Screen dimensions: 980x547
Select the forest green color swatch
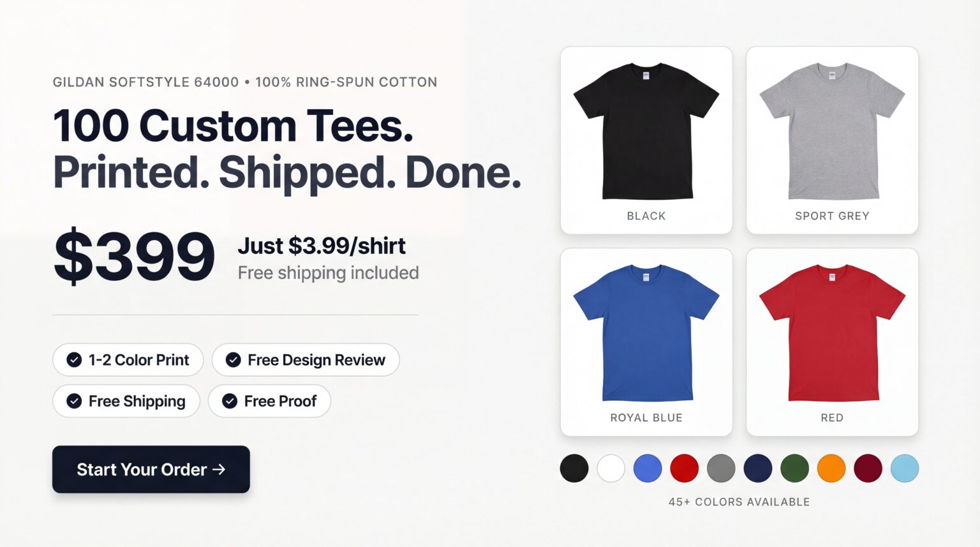click(x=794, y=468)
